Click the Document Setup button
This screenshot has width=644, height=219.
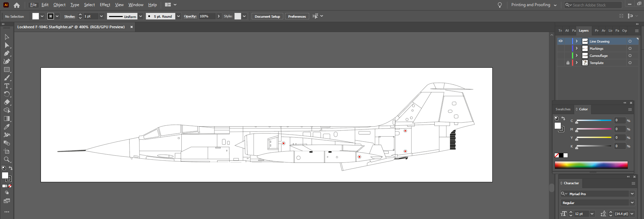pos(267,16)
